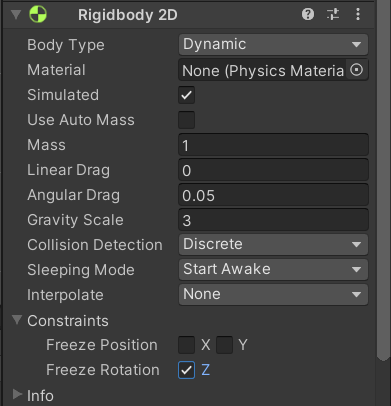Expand the Info section
391x406 pixels.
click(x=17, y=394)
